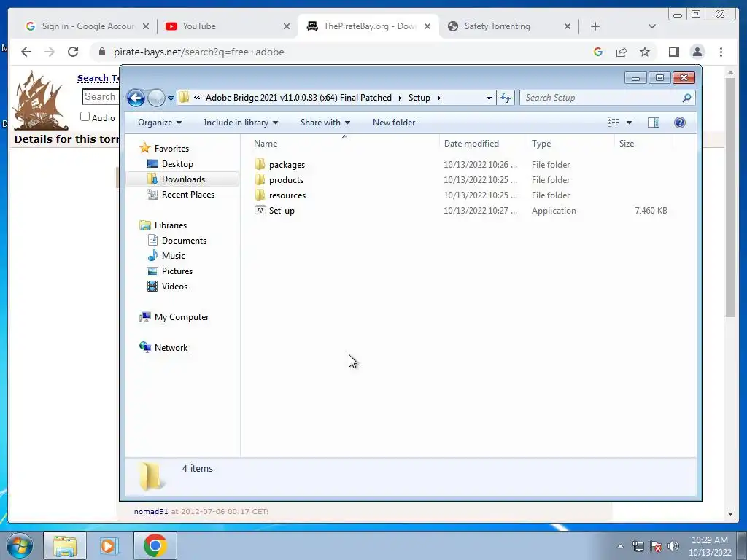The width and height of the screenshot is (747, 560).
Task: Click Explorer's forward navigation arrow
Action: [156, 98]
